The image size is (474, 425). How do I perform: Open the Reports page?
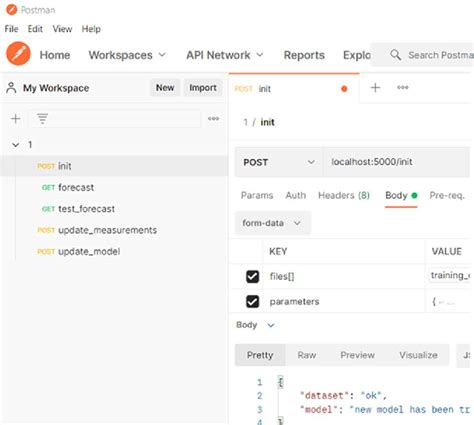tap(304, 55)
